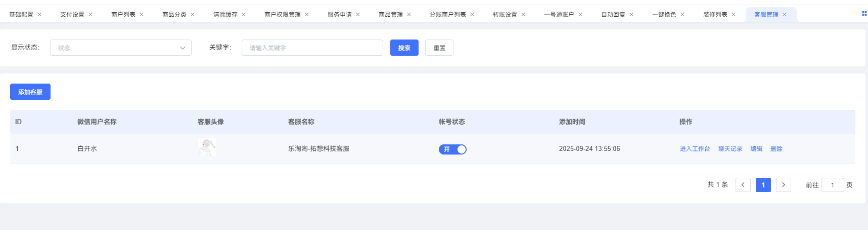Click the chevron arrow in 状态 dropdown

pyautogui.click(x=182, y=48)
